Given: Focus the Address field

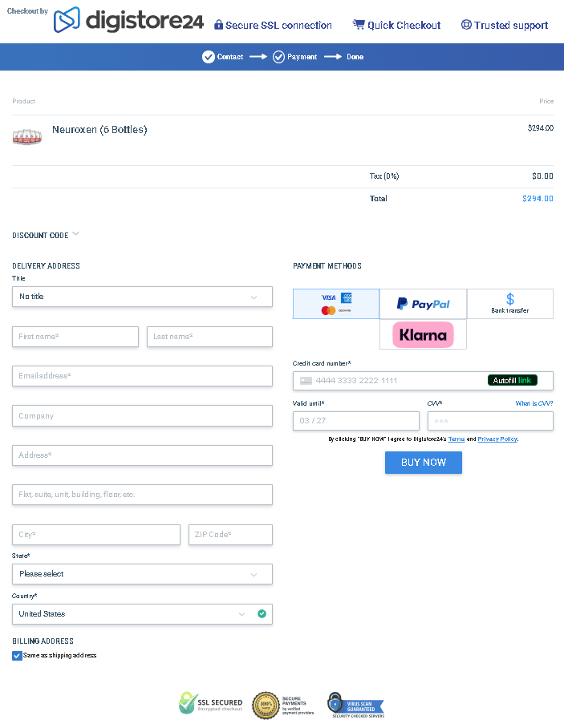Looking at the screenshot, I should (142, 455).
